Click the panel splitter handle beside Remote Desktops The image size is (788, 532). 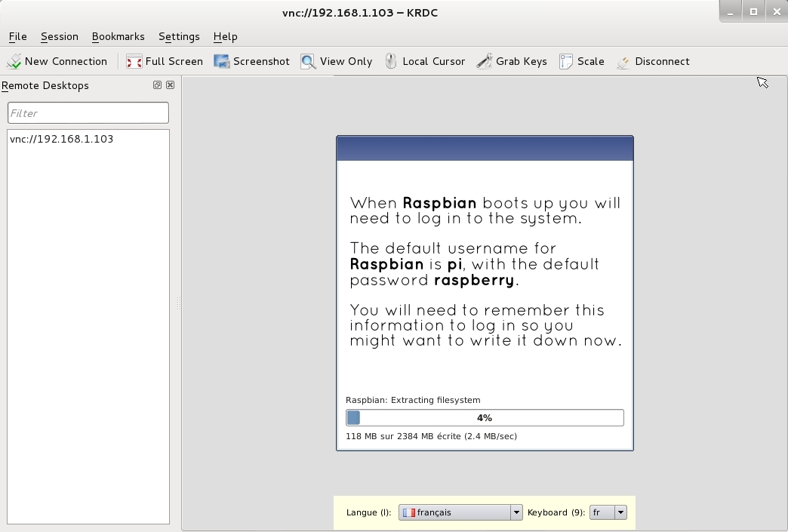(179, 303)
